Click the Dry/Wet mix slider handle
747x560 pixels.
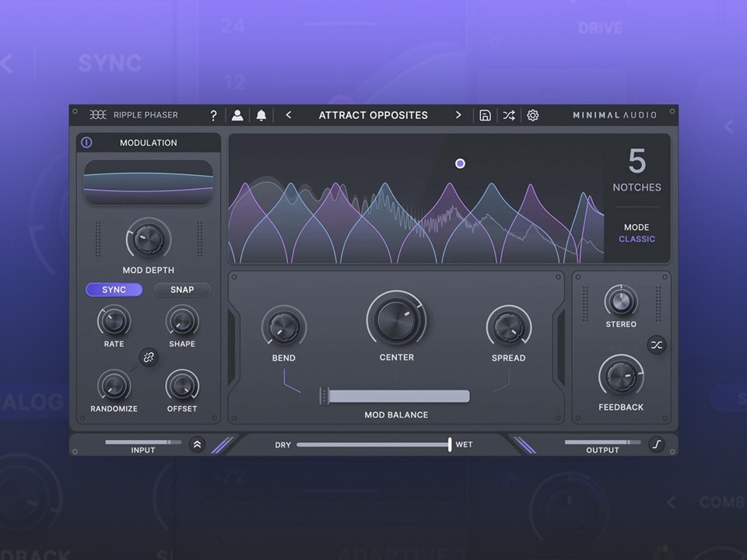point(450,445)
